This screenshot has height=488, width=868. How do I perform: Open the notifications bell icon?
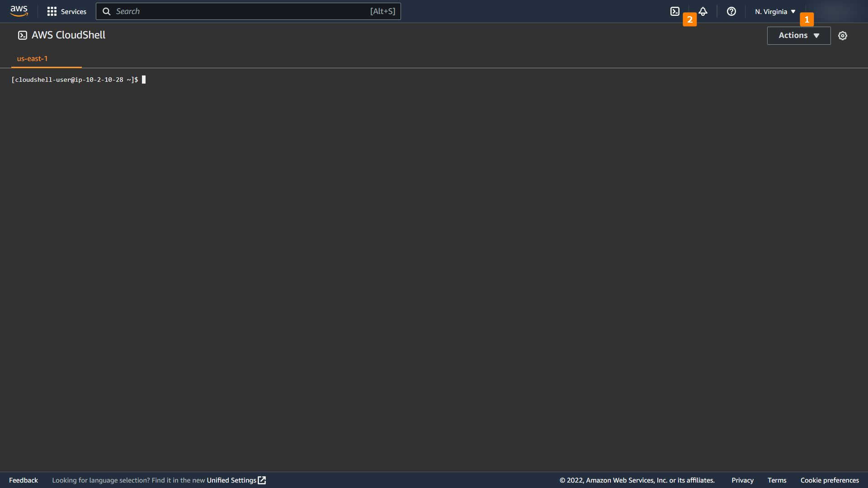coord(703,11)
